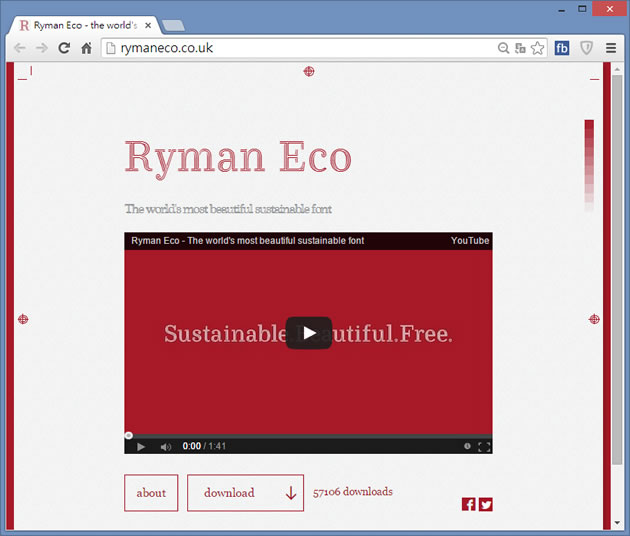
Task: Reload the Ryman Eco page
Action: pyautogui.click(x=64, y=48)
